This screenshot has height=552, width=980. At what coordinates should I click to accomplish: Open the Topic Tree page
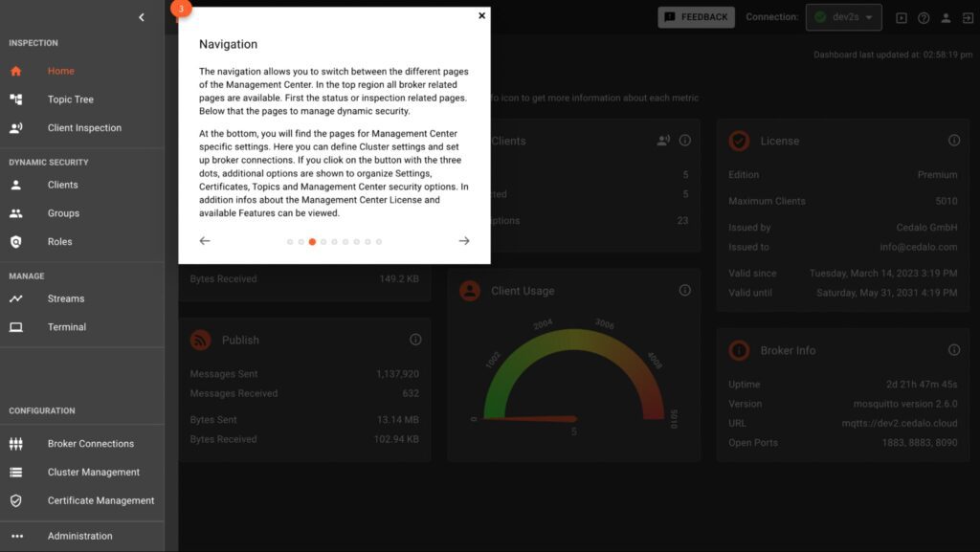click(70, 99)
